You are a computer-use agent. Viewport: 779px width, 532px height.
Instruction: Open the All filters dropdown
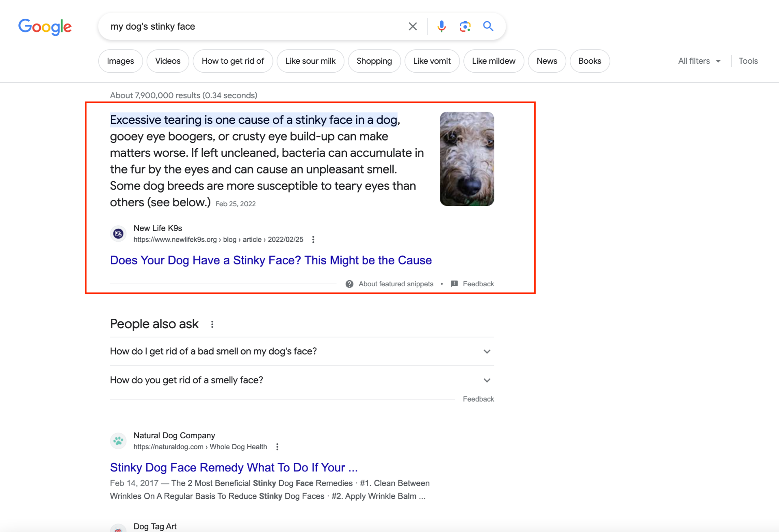tap(699, 61)
